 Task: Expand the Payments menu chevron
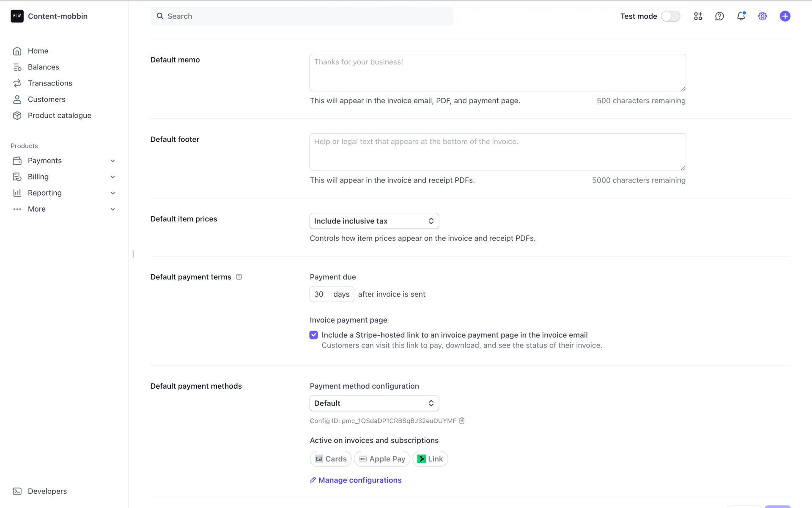coord(113,161)
